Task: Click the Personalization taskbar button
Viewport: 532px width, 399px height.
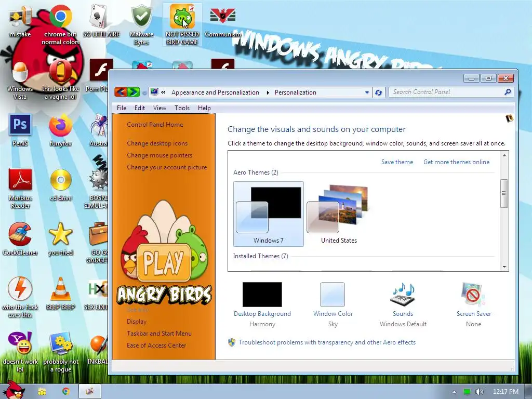Action: 89,391
